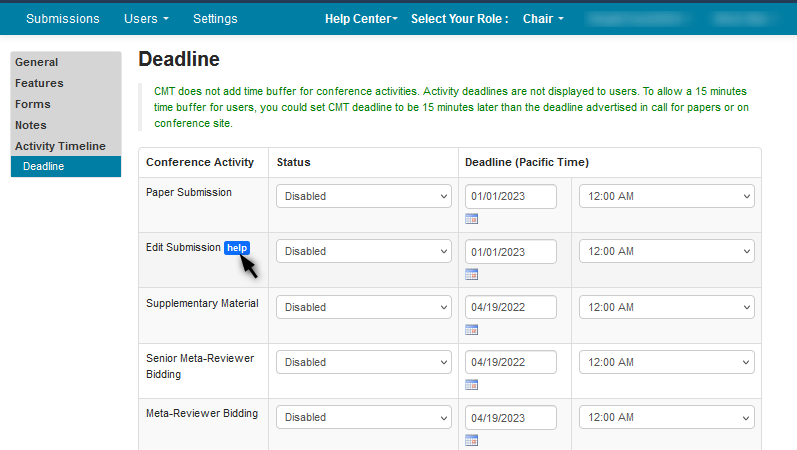Expand Edit Submission status dropdown

[364, 252]
